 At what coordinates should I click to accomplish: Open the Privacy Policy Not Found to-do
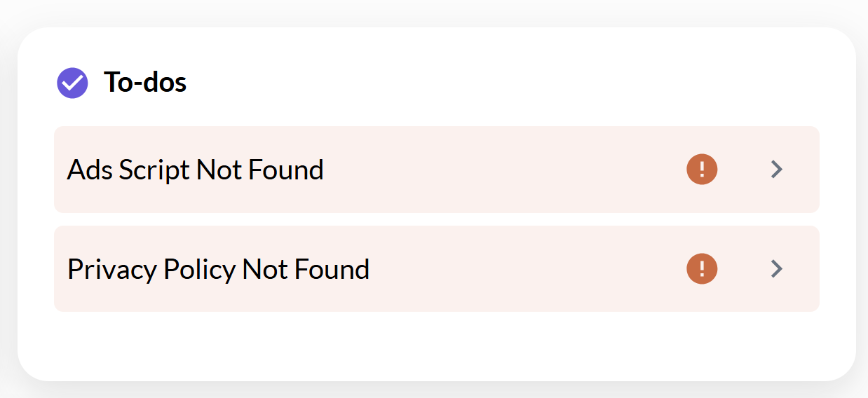(x=436, y=269)
